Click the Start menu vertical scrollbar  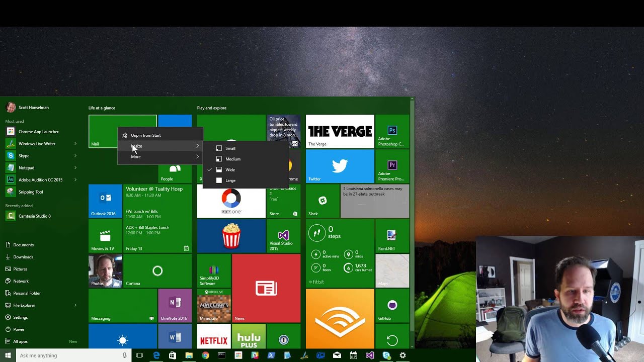(413, 223)
